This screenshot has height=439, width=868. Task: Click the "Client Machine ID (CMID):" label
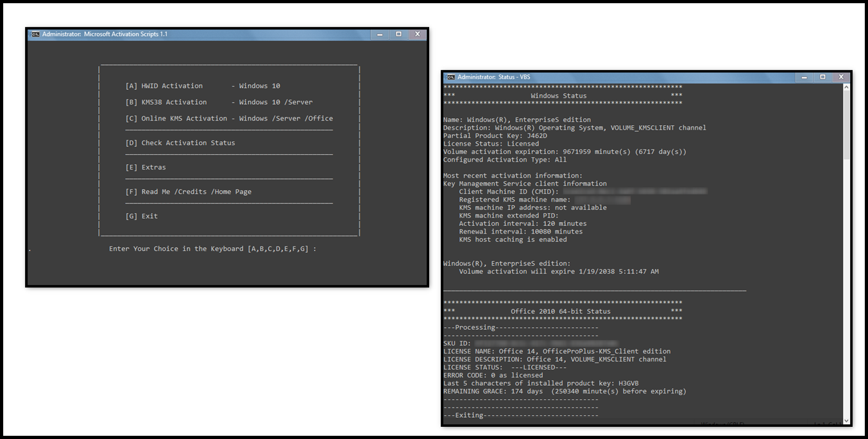(x=509, y=191)
